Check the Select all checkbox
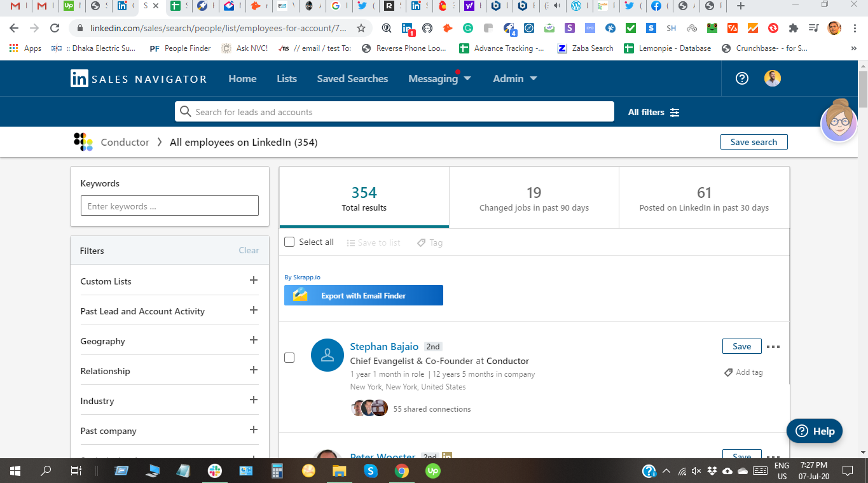This screenshot has width=868, height=483. pyautogui.click(x=289, y=242)
